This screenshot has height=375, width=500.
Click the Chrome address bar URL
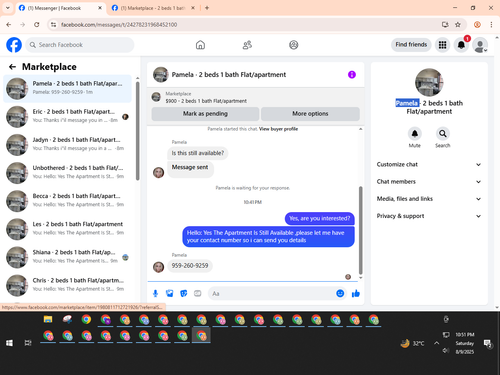119,25
